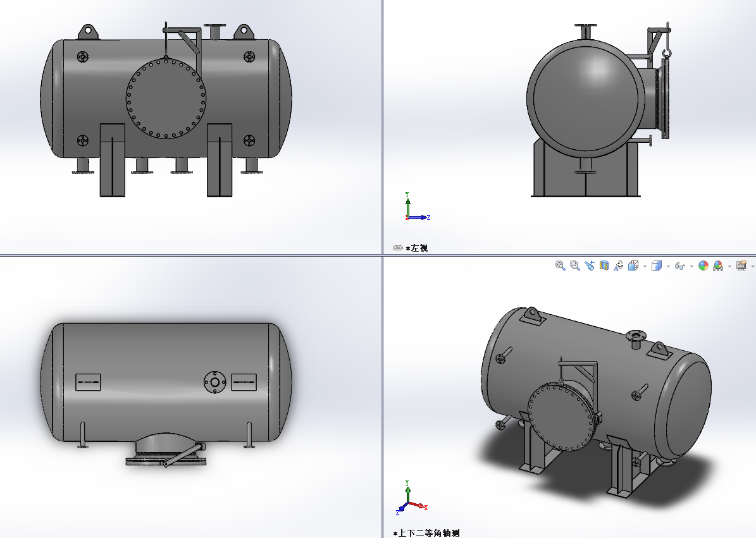This screenshot has width=756, height=538.
Task: Select the large bolted manhole flange in front view
Action: (166, 99)
